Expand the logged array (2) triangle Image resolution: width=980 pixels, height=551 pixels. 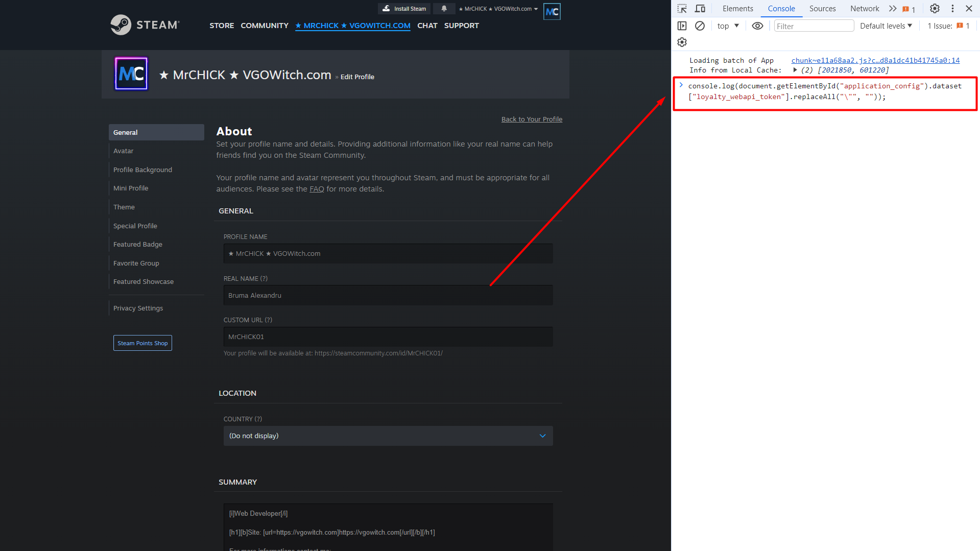click(x=795, y=70)
